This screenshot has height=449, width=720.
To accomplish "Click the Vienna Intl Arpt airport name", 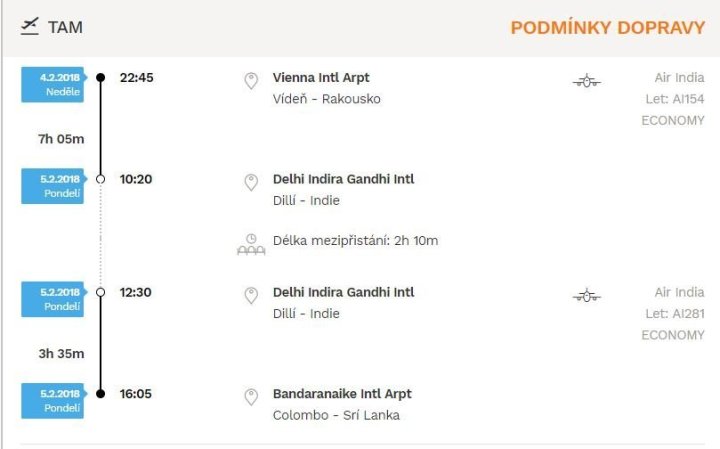I will click(321, 78).
